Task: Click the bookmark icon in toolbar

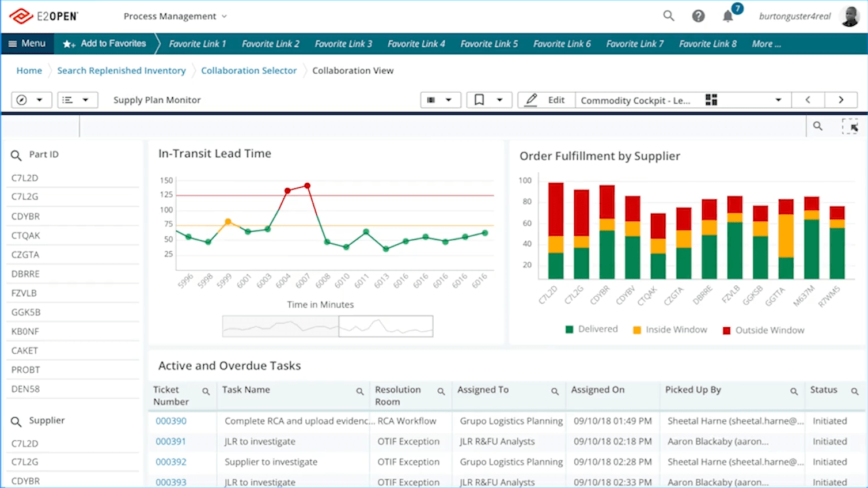Action: click(x=479, y=100)
